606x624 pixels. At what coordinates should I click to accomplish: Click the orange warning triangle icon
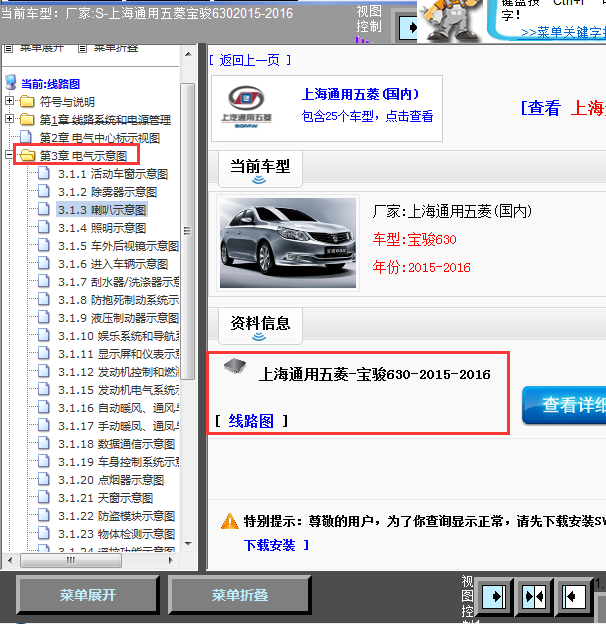[x=230, y=521]
